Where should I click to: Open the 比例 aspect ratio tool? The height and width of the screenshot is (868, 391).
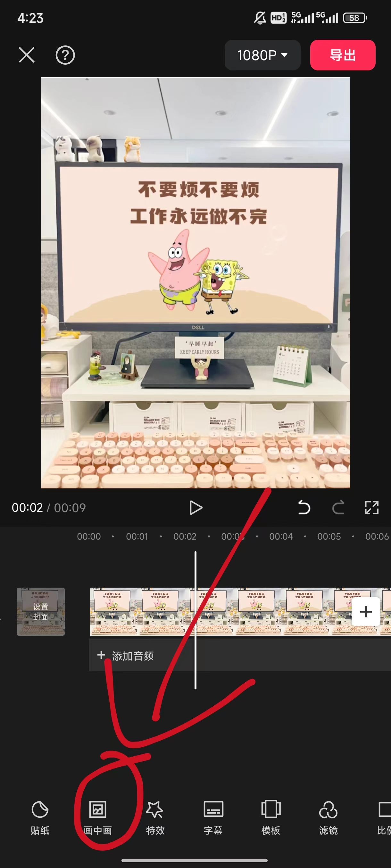(384, 817)
